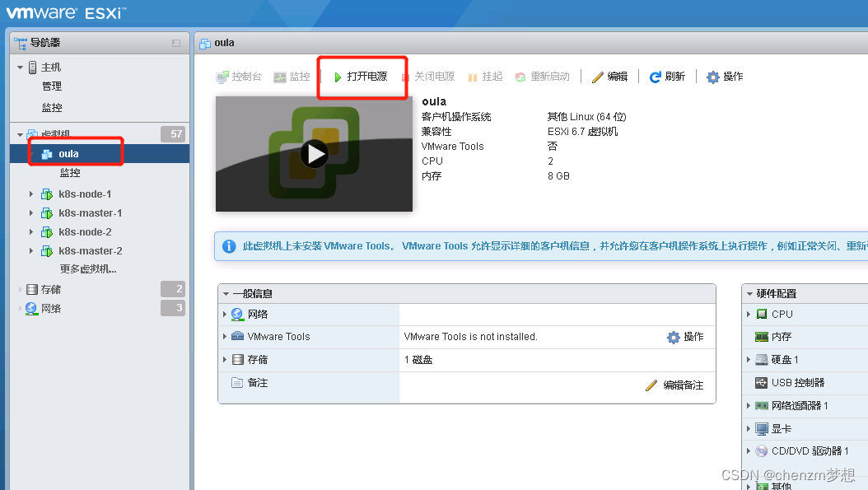The image size is (868, 490).
Task: Expand the k8s-node-2 tree node
Action: coord(31,231)
